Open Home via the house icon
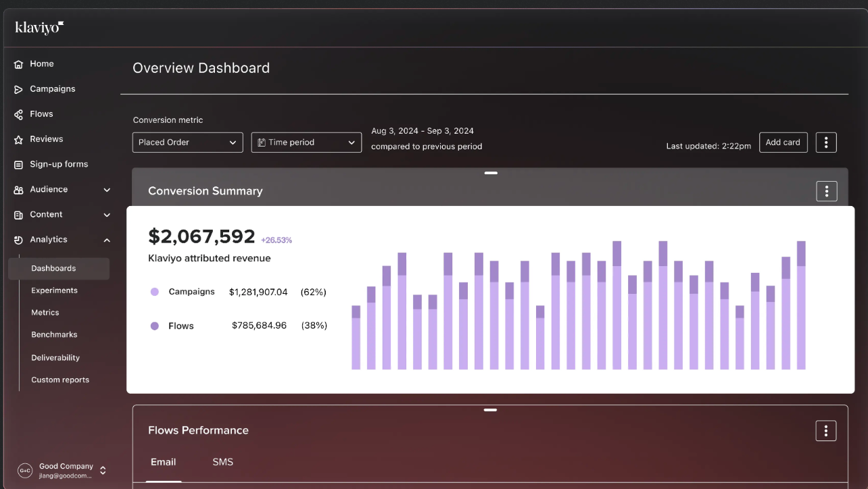This screenshot has width=868, height=489. pos(18,64)
